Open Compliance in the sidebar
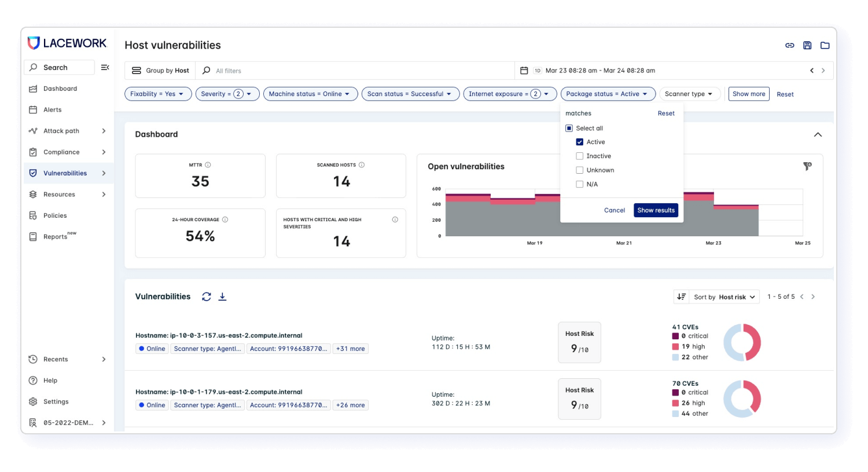 pyautogui.click(x=61, y=152)
